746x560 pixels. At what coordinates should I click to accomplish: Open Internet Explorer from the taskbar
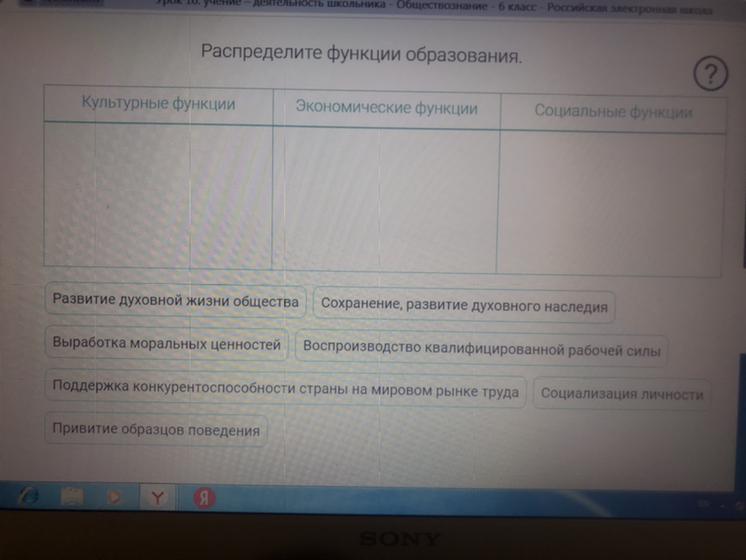(29, 497)
